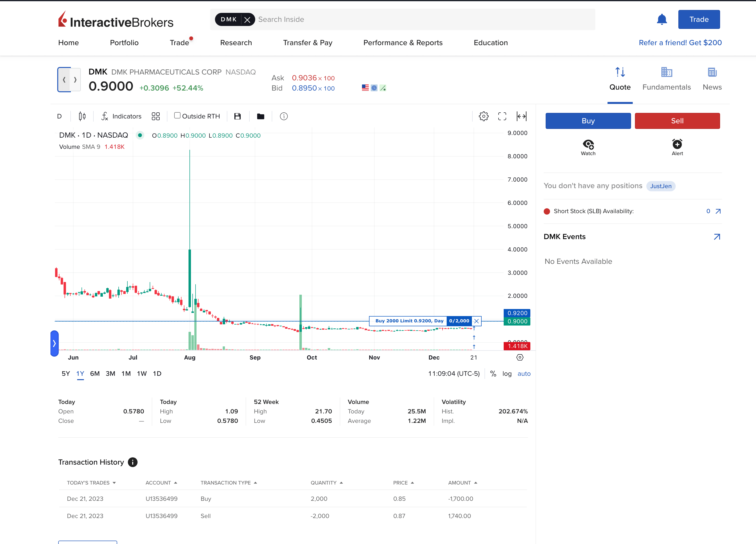
Task: Save chart layout with floppy icon
Action: point(237,116)
